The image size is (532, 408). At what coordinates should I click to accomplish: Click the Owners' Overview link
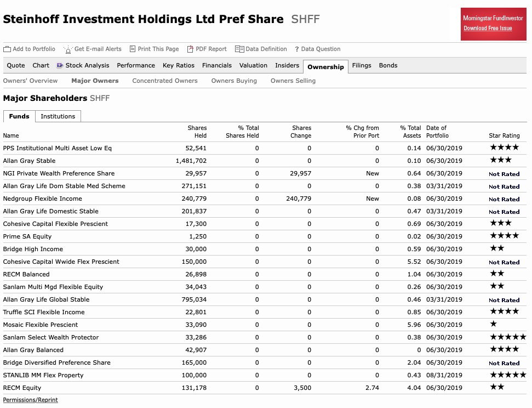30,81
